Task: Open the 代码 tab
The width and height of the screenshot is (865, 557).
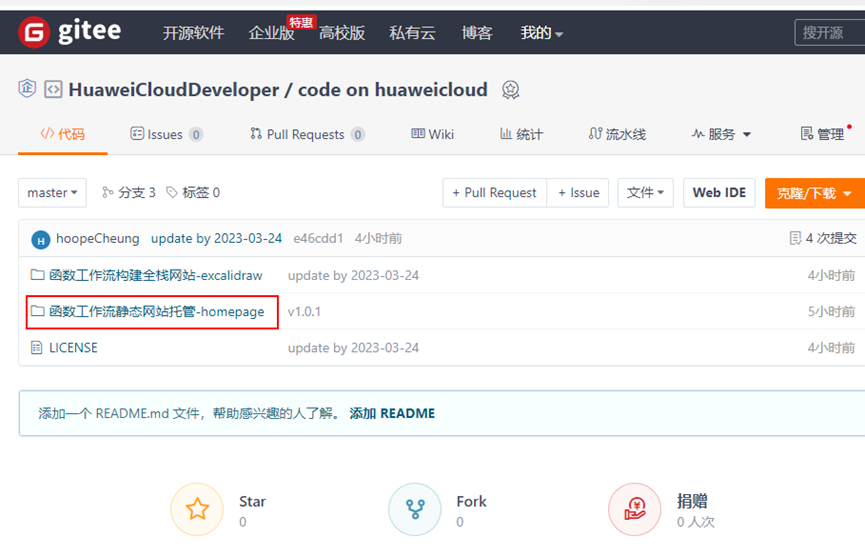Action: click(x=62, y=134)
